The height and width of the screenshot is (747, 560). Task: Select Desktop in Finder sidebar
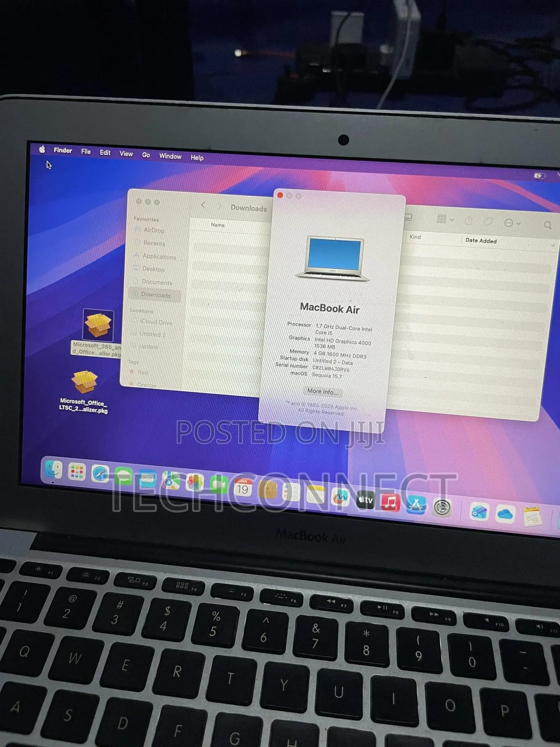click(153, 269)
